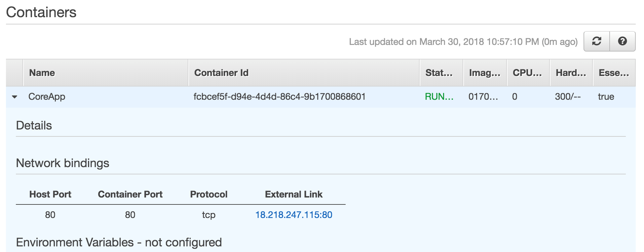Click the Image column header
Image resolution: width=644 pixels, height=252 pixels.
click(x=485, y=73)
